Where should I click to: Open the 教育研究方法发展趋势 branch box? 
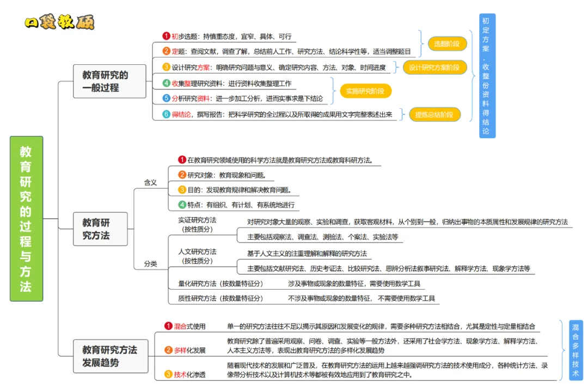[111, 357]
